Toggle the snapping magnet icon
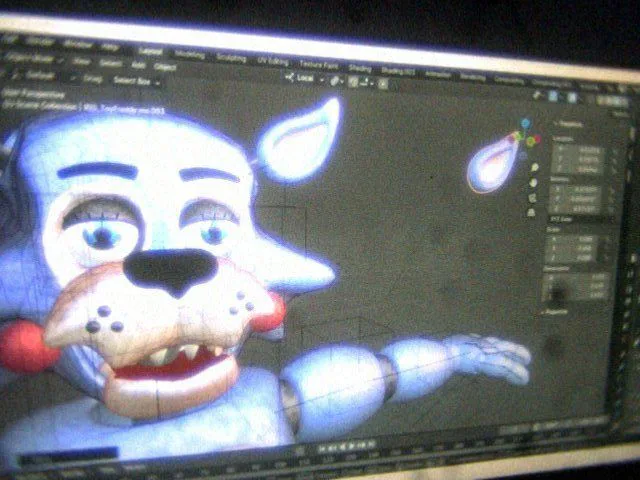The image size is (640, 480). coord(353,82)
